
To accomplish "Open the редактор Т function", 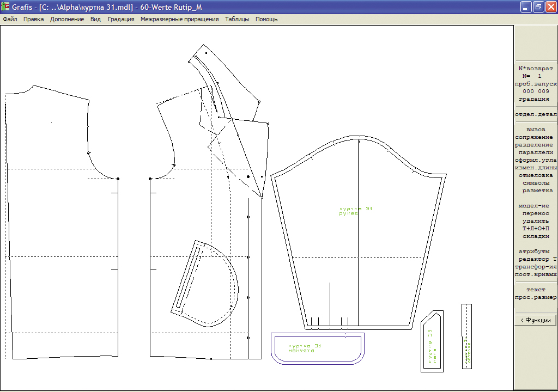I will click(x=536, y=260).
